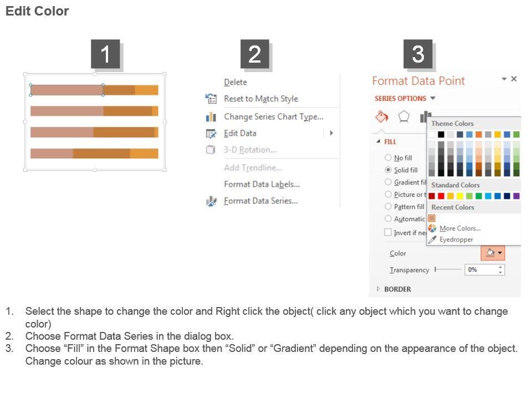
Task: Click the Reset to Match Style icon
Action: pos(211,99)
